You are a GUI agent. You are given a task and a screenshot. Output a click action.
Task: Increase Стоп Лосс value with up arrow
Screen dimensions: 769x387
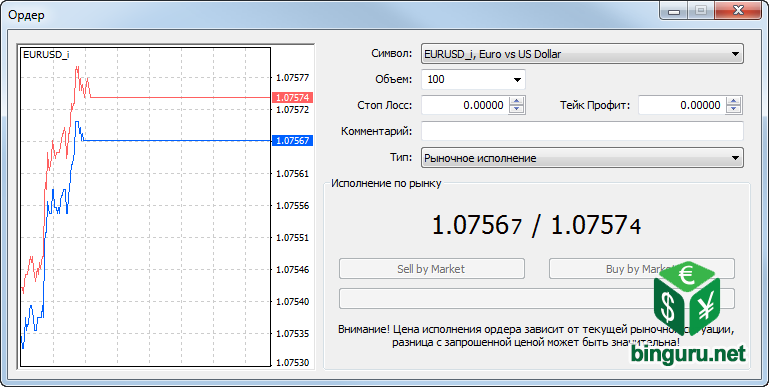[516, 101]
